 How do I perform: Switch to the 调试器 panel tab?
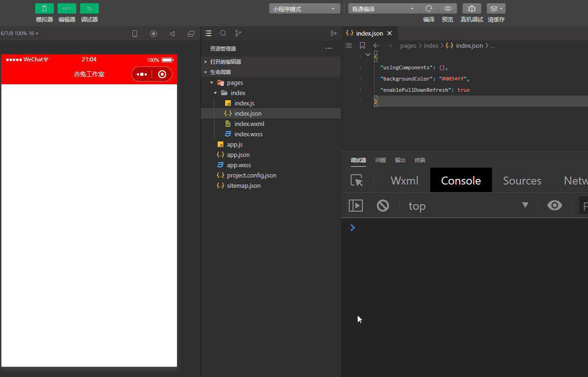(359, 160)
